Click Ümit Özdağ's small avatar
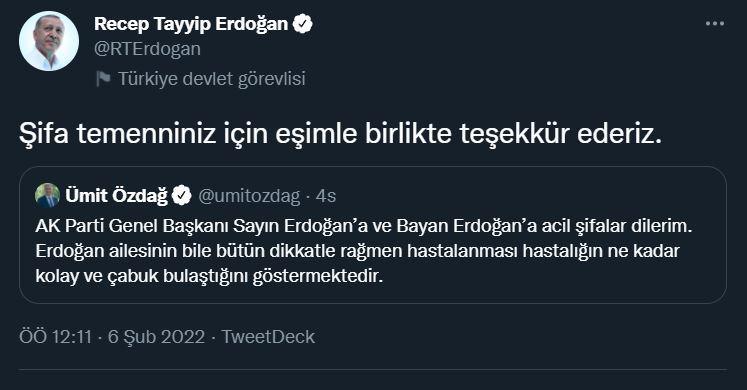The width and height of the screenshot is (747, 390). 48,195
